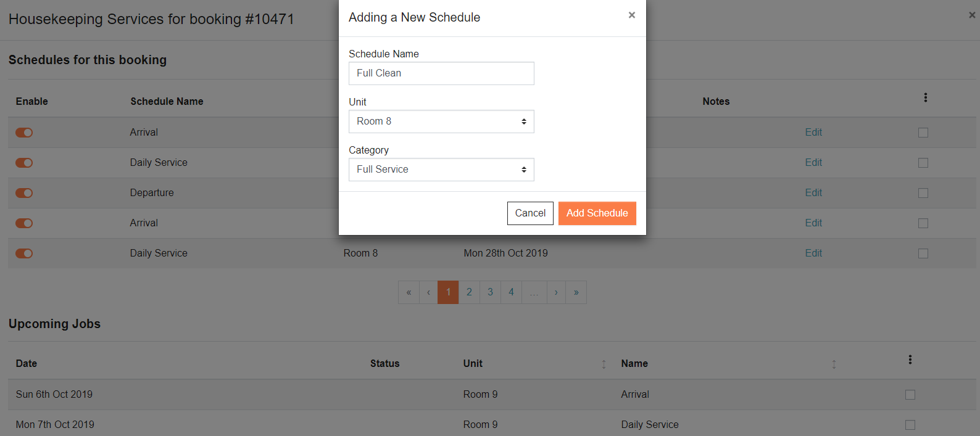980x436 pixels.
Task: Go to schedules page 1
Action: pyautogui.click(x=448, y=292)
